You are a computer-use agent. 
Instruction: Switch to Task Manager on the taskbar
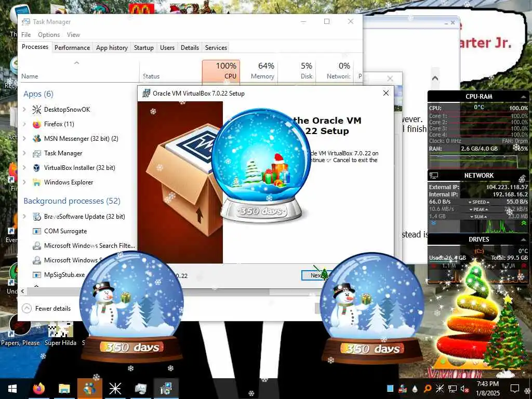coord(140,389)
